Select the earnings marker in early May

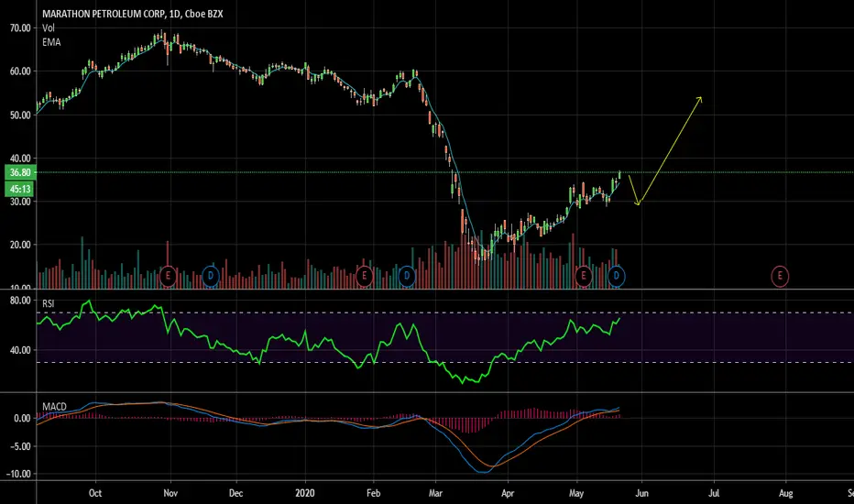584,276
